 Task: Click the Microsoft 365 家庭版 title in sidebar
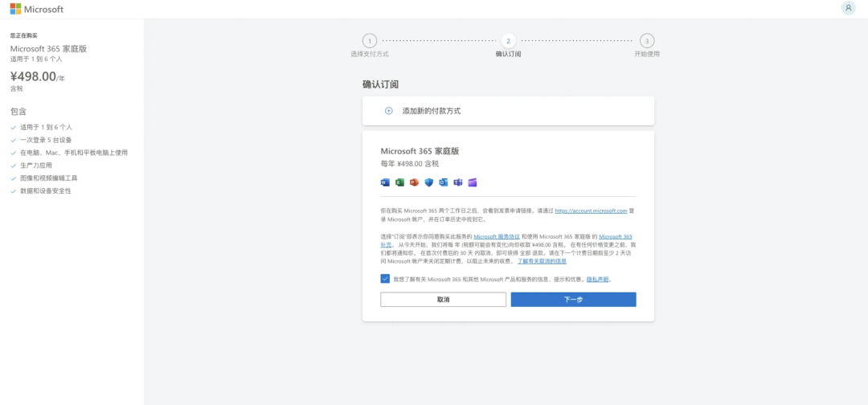tap(48, 49)
